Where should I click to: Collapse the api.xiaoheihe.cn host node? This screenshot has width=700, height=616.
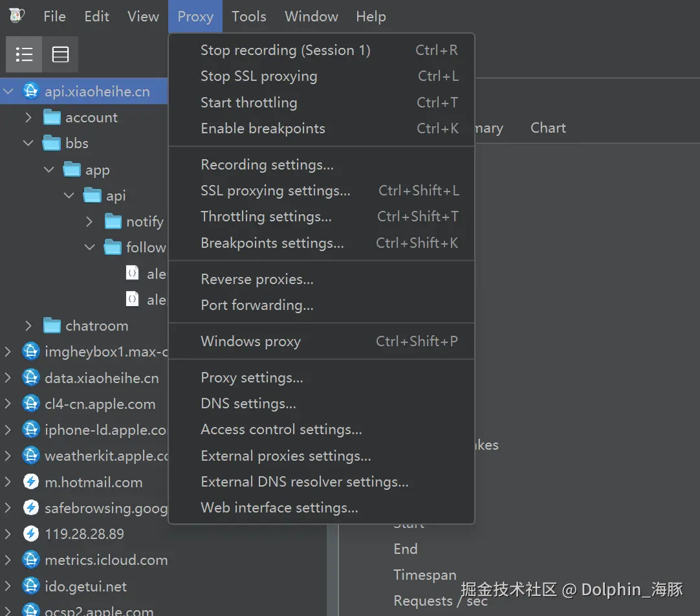(8, 91)
